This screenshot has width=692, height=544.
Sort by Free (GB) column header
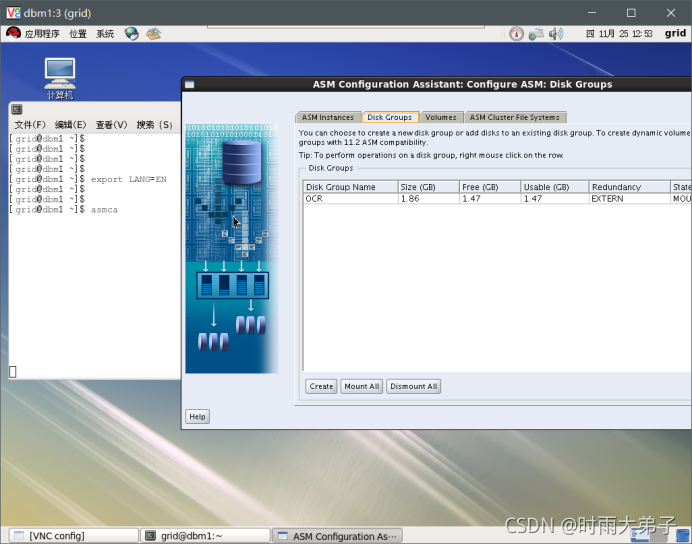pyautogui.click(x=490, y=187)
